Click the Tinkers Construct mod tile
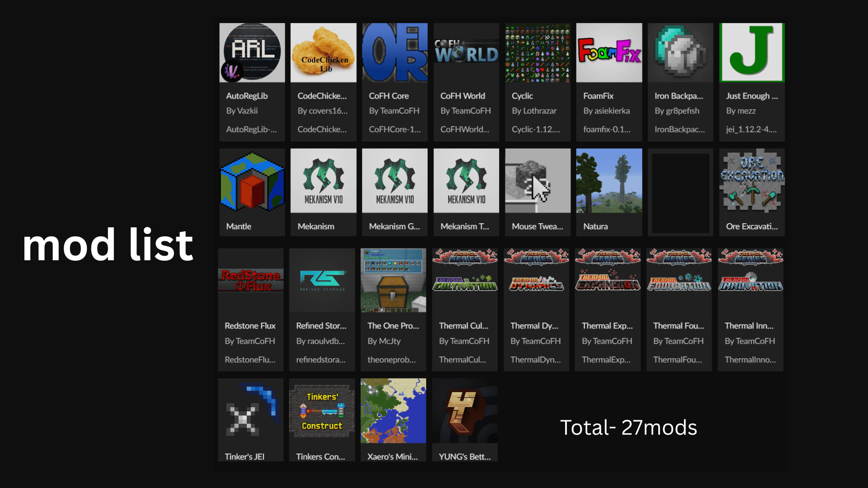This screenshot has width=868, height=488. click(x=322, y=410)
